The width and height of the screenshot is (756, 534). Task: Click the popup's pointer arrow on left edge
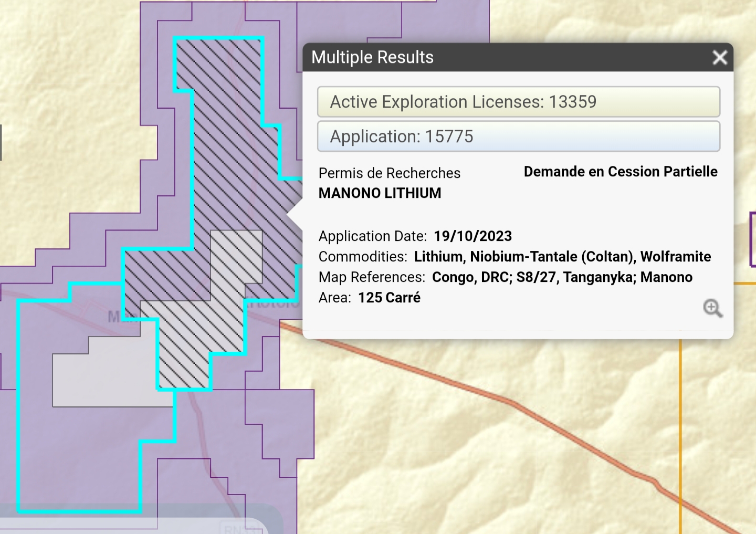click(x=295, y=215)
